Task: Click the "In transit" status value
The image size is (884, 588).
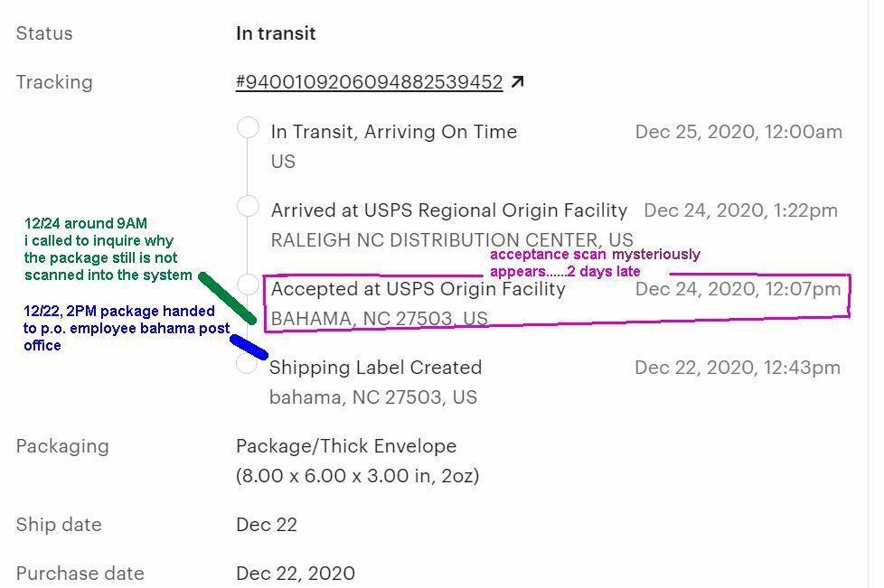Action: [276, 33]
